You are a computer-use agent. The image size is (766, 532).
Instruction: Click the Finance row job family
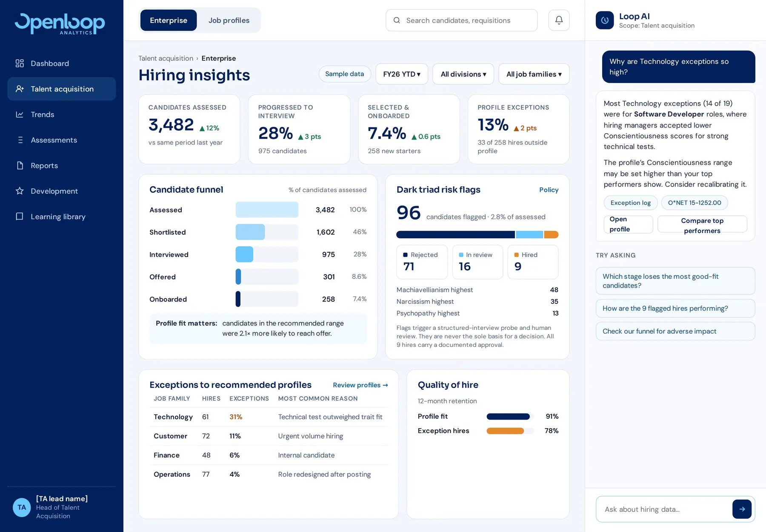166,455
